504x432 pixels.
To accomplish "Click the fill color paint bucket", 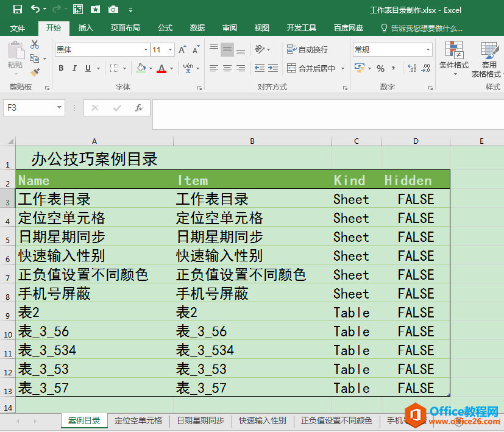I will [141, 68].
